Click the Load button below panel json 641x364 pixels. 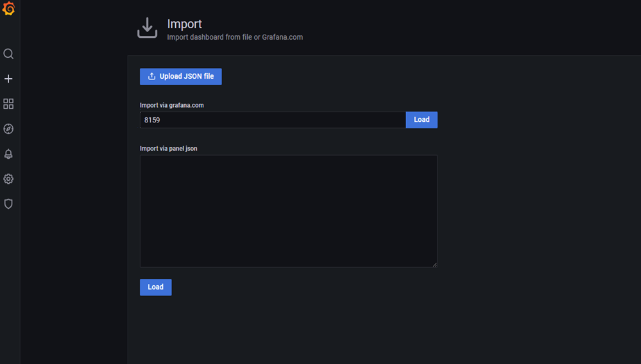tap(155, 287)
